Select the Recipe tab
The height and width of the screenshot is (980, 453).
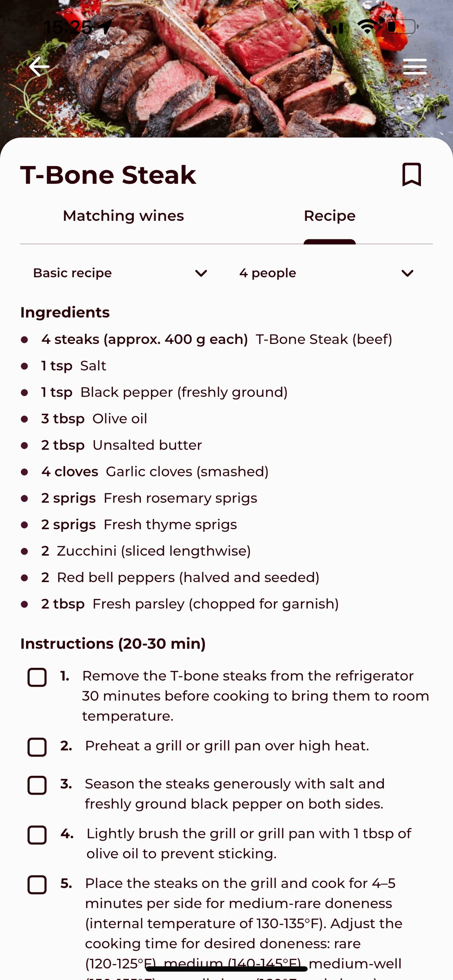[x=330, y=215]
